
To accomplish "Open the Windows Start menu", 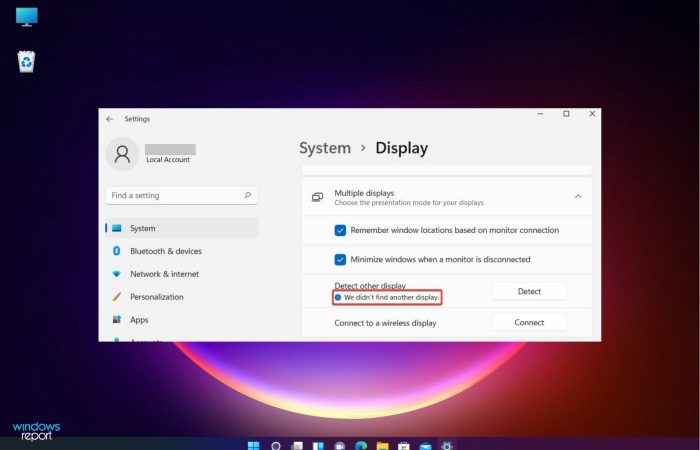I will pos(254,446).
